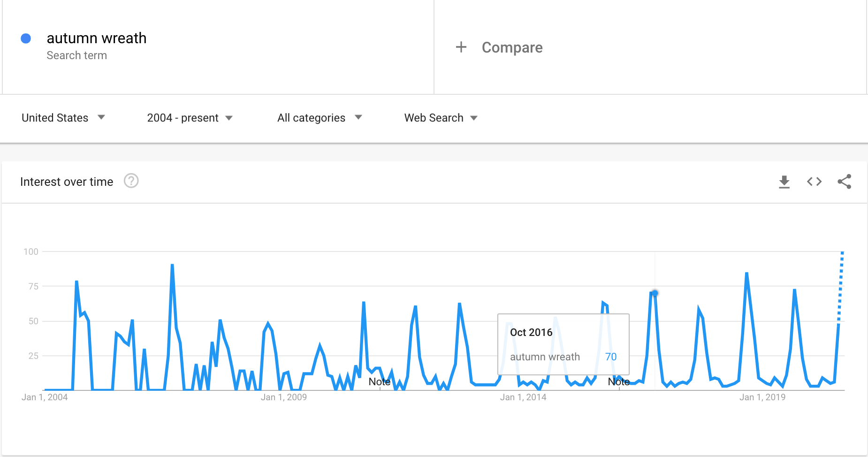Click the Oct 2016 data point marker

tap(655, 293)
